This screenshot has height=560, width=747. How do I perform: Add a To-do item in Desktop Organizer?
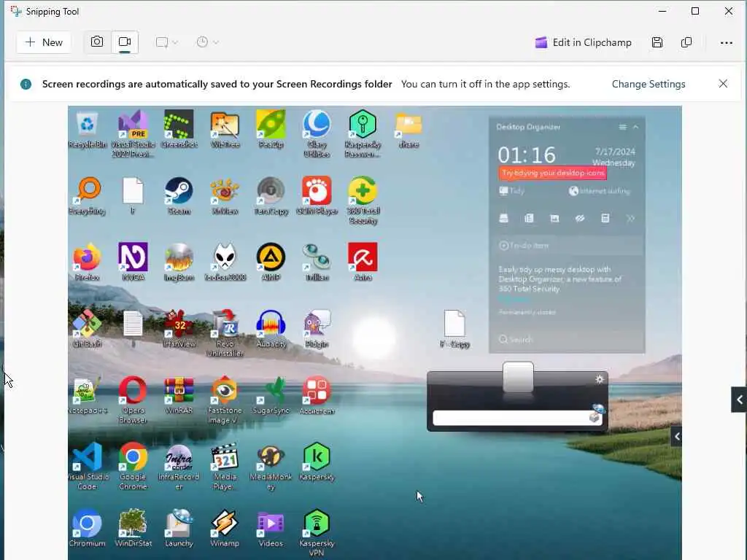567,246
